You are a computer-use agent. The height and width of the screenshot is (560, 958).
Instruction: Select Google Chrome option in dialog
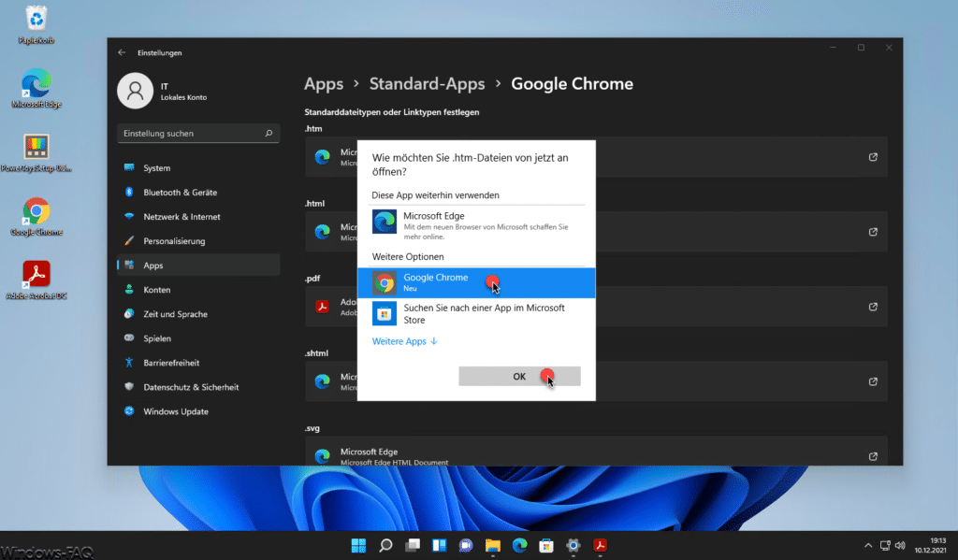pos(476,282)
